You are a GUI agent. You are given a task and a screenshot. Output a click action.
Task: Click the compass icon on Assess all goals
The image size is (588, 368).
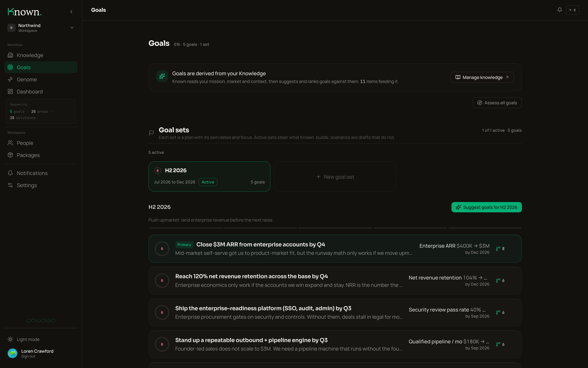click(x=480, y=103)
